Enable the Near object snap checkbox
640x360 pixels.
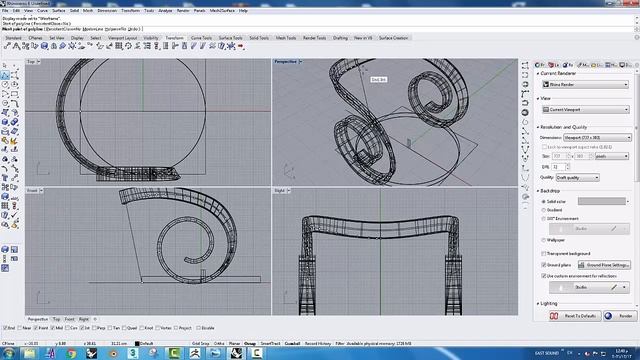point(20,328)
